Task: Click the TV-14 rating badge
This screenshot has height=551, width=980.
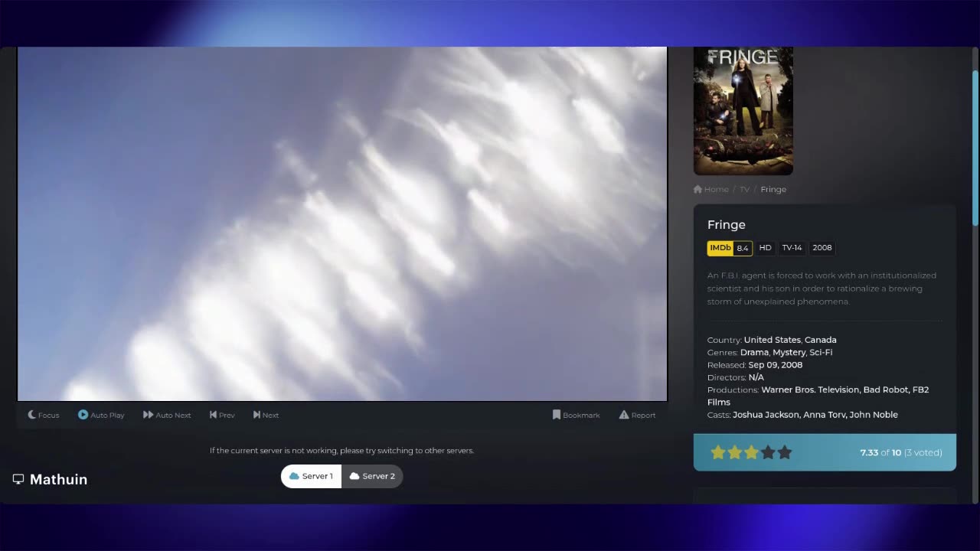Action: click(792, 248)
